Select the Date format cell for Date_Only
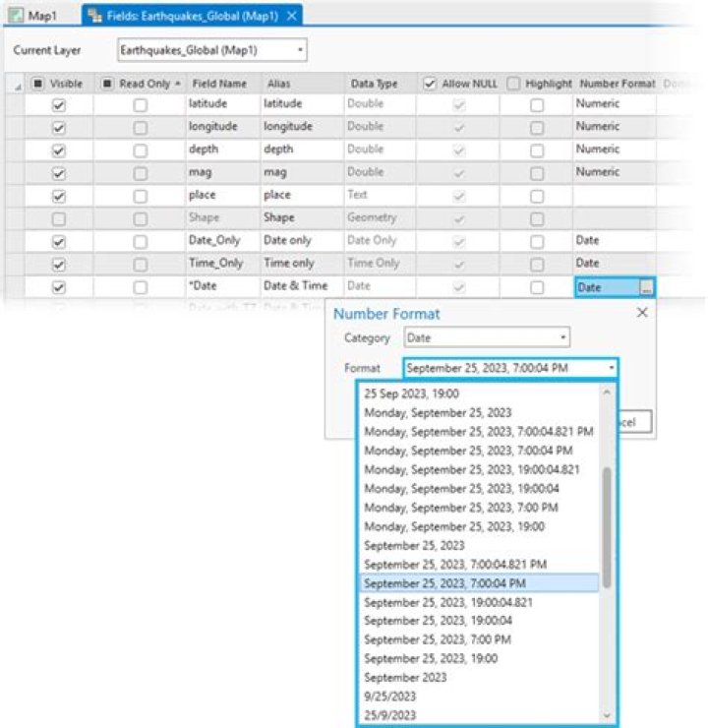 click(x=615, y=240)
